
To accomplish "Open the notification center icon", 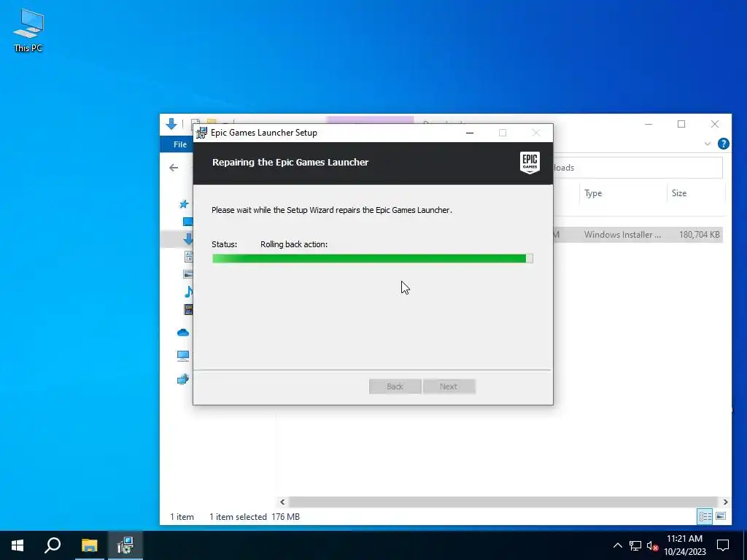I will click(x=723, y=545).
